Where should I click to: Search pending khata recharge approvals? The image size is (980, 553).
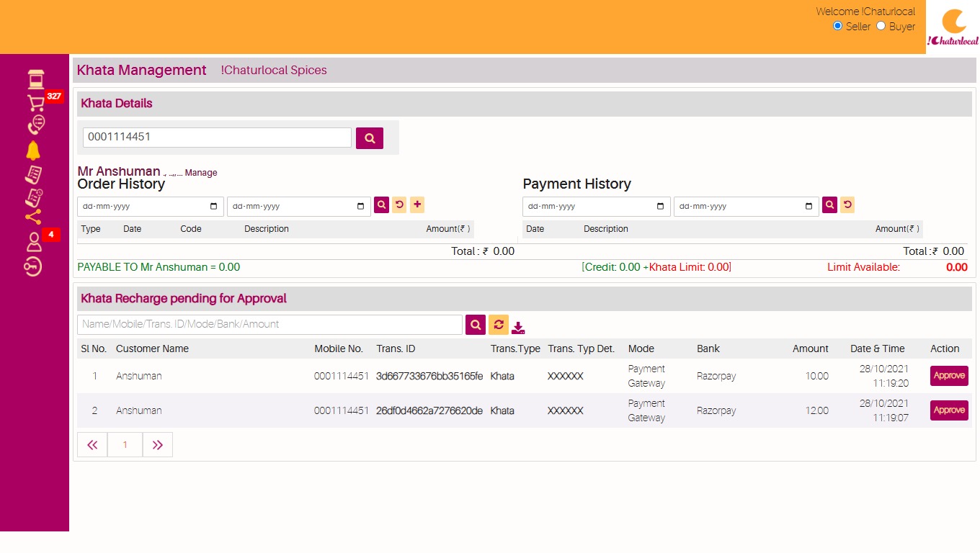[476, 325]
